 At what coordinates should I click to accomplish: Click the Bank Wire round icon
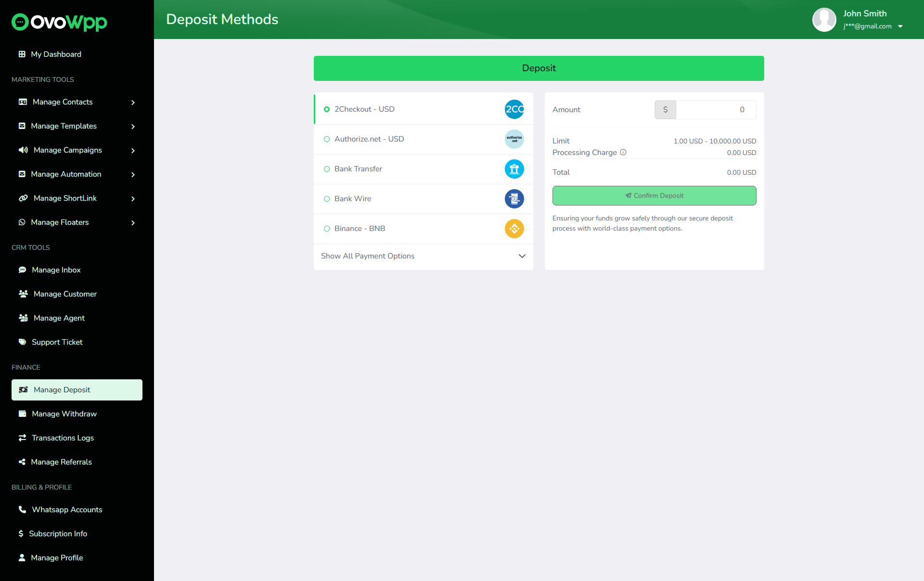pyautogui.click(x=514, y=199)
